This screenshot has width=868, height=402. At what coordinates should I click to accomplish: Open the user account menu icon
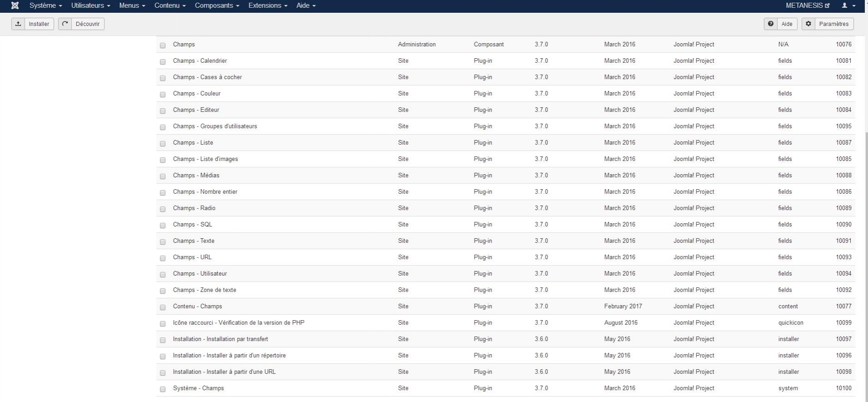coord(849,5)
